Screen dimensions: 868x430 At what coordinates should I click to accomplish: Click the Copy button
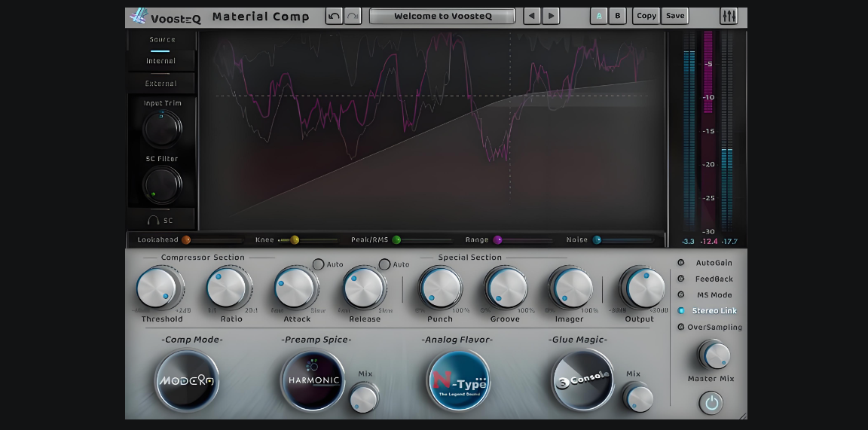(x=646, y=16)
